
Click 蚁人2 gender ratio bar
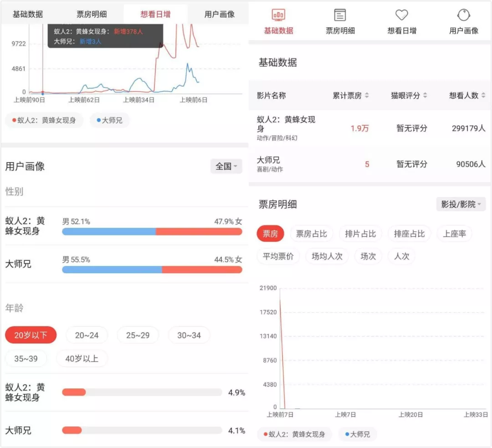pos(152,232)
